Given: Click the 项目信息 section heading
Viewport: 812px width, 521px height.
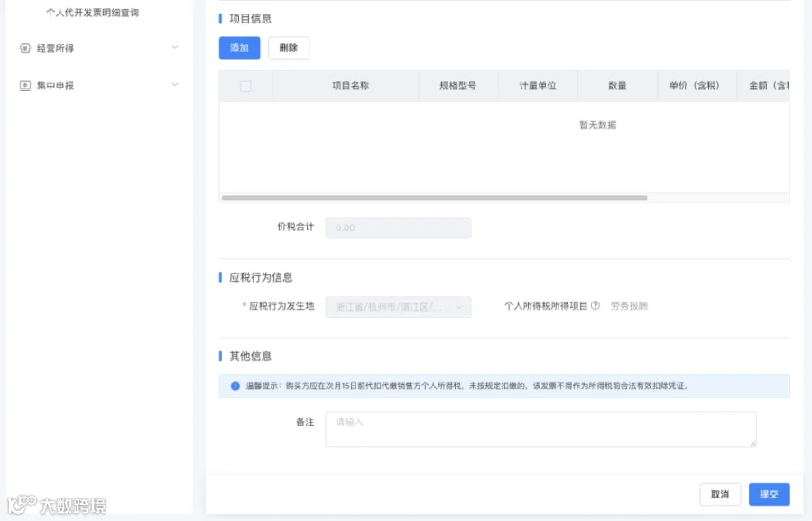Looking at the screenshot, I should pyautogui.click(x=250, y=19).
